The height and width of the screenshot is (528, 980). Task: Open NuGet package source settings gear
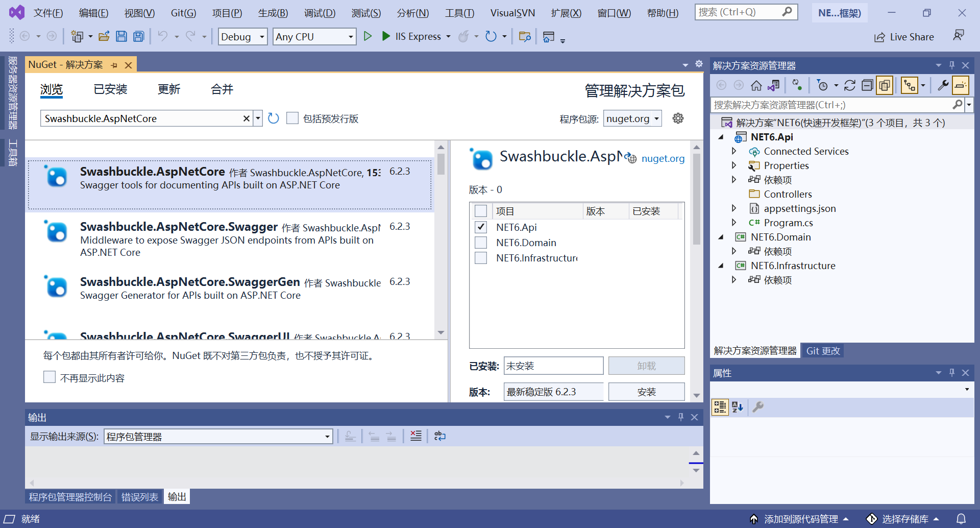[678, 118]
